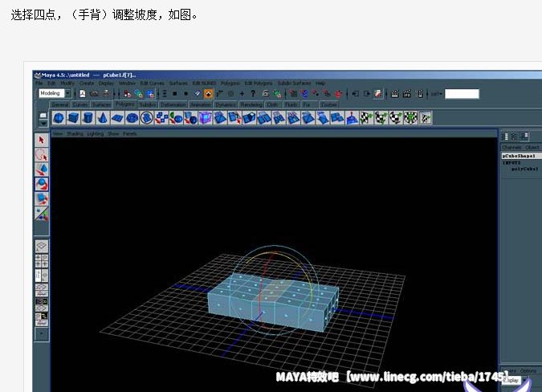This screenshot has width=542, height=392.
Task: Switch to the Deformation shelf tab
Action: pos(173,104)
